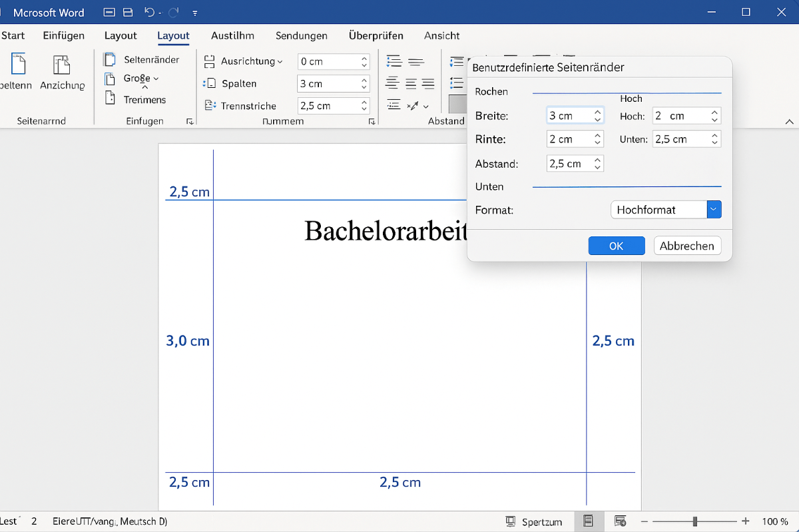Click the Spalten columns icon
The image size is (799, 532).
click(x=210, y=83)
